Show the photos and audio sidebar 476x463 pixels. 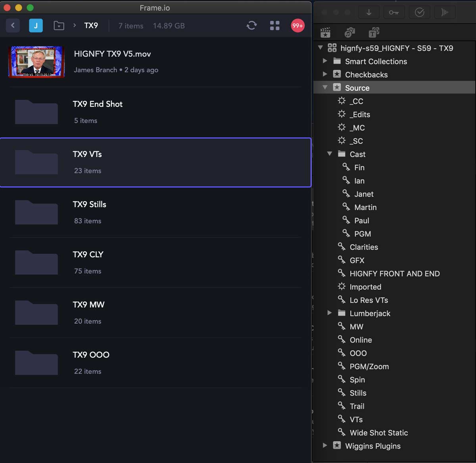click(x=349, y=33)
